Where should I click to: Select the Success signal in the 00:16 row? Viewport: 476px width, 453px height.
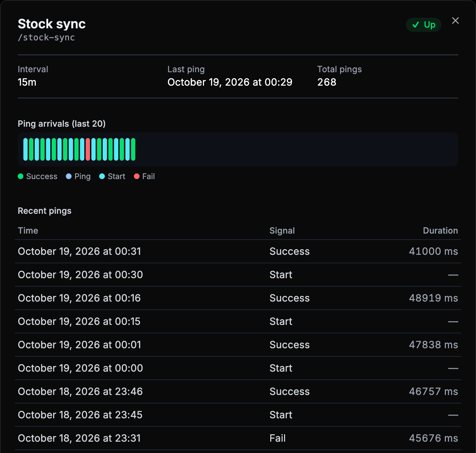click(290, 298)
